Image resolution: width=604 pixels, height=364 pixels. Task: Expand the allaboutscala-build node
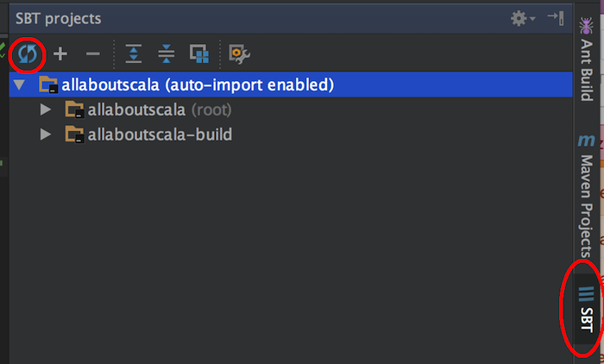tap(46, 134)
